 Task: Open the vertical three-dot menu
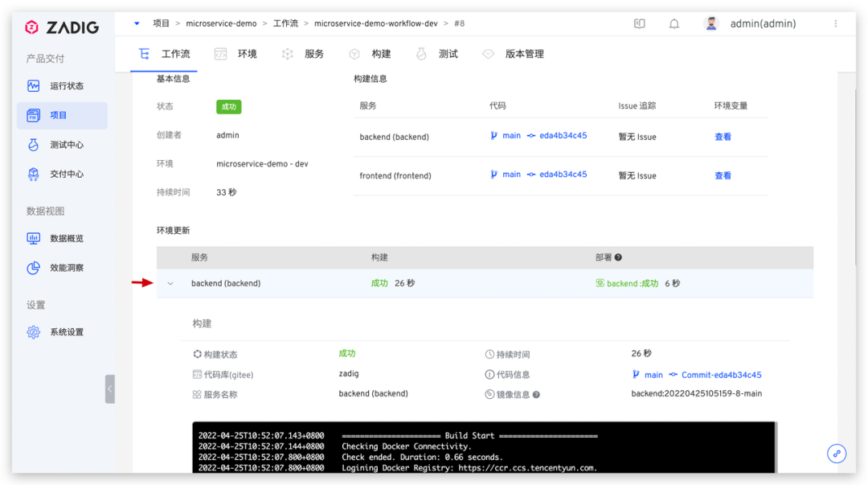[835, 24]
